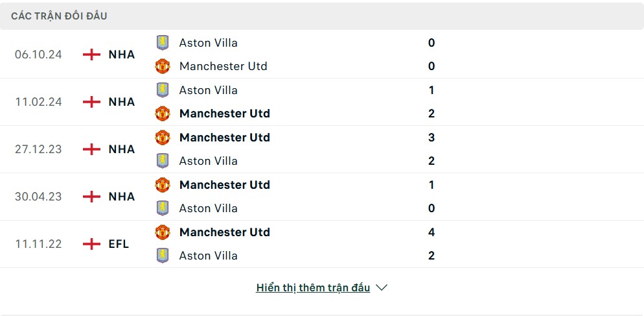Viewport: 644px width, 316px height.
Task: Open the 11.02.24 match date row
Action: [x=322, y=102]
